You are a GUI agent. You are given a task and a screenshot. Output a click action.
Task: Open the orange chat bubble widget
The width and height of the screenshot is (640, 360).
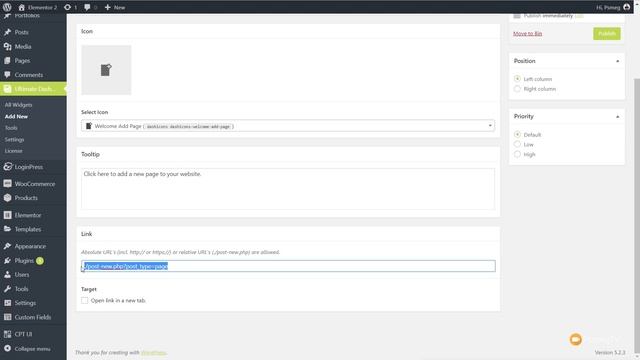tap(576, 339)
